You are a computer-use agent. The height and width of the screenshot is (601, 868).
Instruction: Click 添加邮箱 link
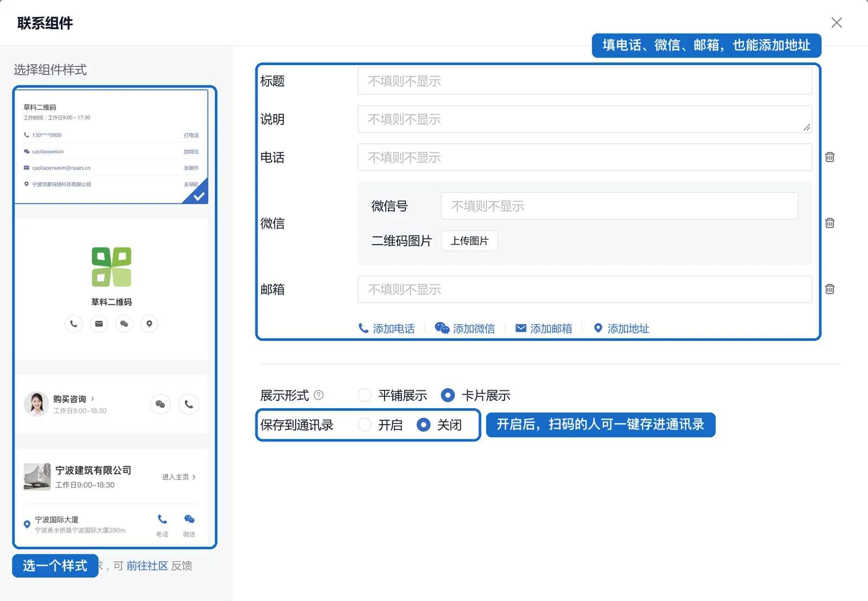tap(544, 328)
